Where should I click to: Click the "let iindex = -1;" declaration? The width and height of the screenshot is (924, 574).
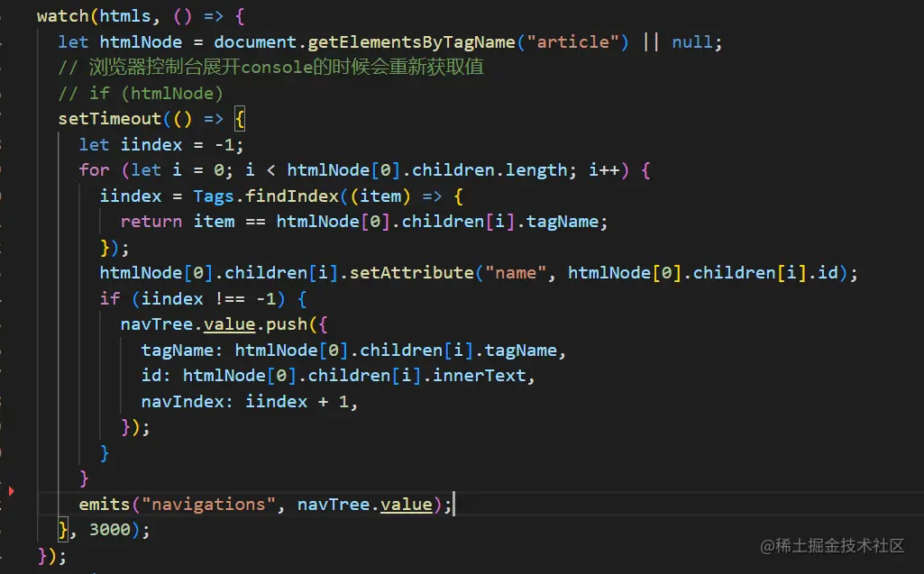160,145
